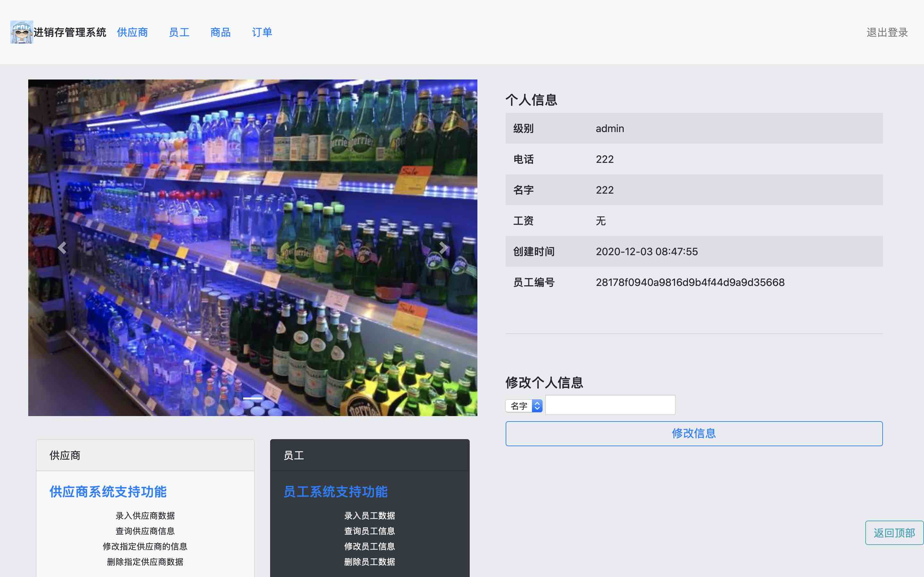Click the dark 员工 card header
Image resolution: width=924 pixels, height=577 pixels.
tap(370, 455)
